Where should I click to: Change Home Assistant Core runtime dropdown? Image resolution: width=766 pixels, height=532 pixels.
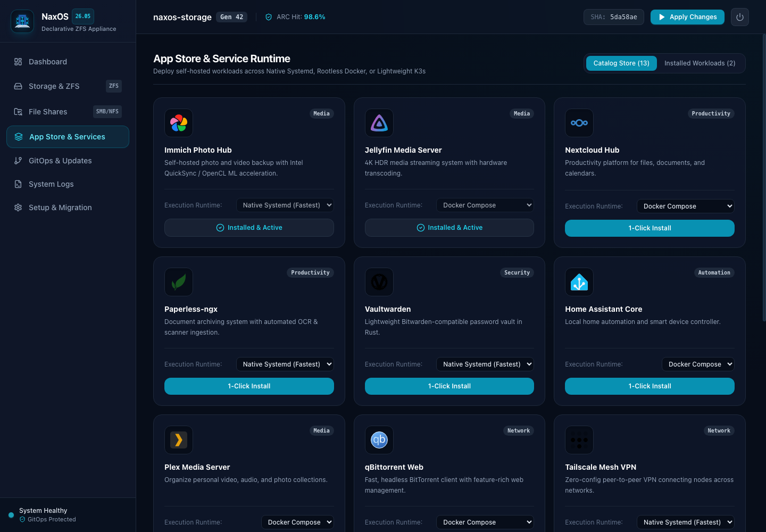698,364
